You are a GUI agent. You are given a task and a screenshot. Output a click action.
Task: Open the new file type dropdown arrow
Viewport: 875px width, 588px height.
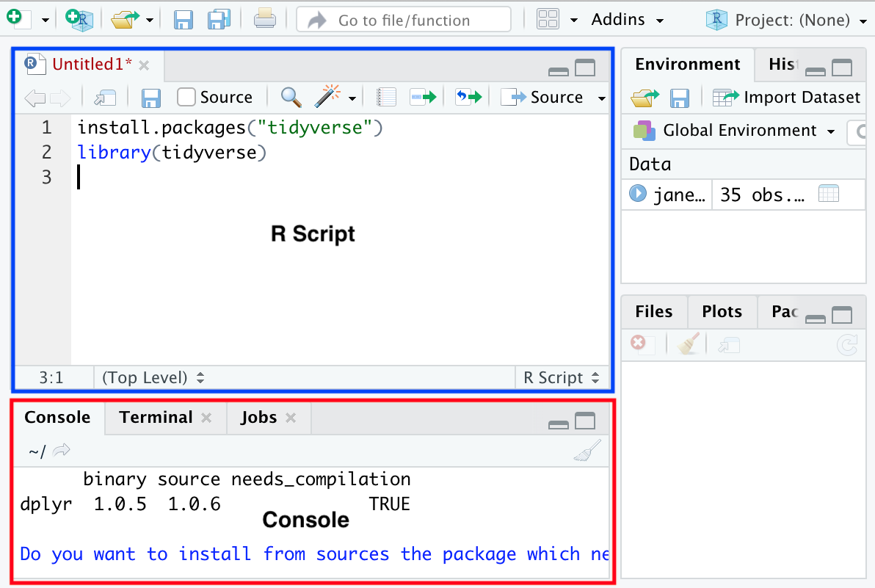tap(46, 21)
